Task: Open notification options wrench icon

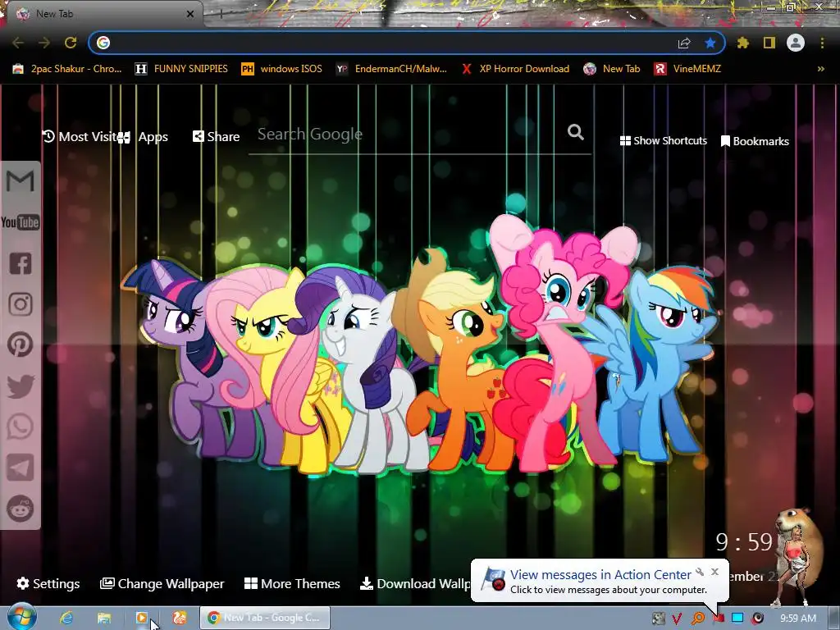Action: coord(700,572)
